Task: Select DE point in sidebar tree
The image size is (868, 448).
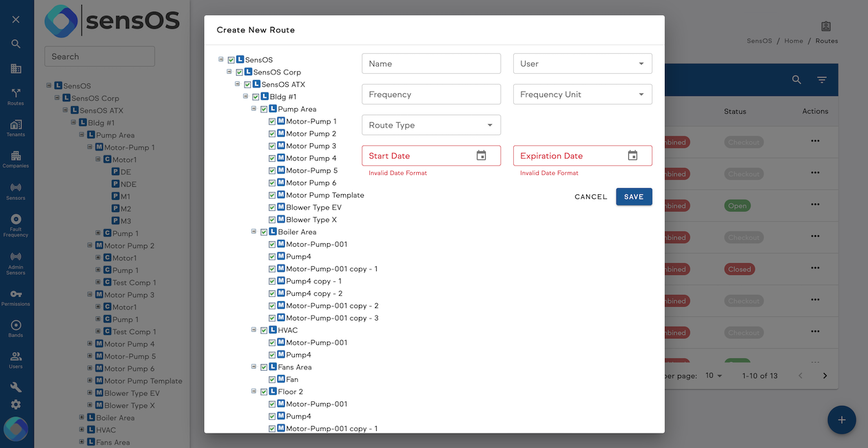Action: point(125,172)
